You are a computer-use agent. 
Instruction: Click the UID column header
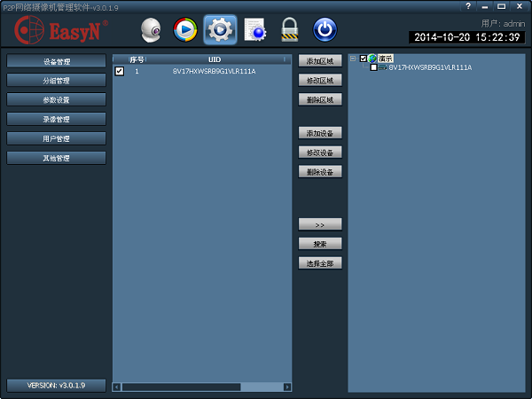(214, 59)
